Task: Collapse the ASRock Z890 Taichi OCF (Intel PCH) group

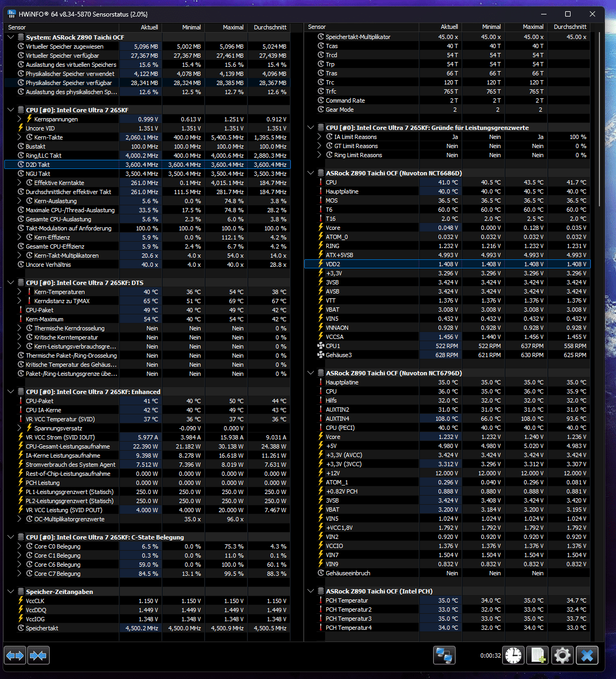Action: 311,591
